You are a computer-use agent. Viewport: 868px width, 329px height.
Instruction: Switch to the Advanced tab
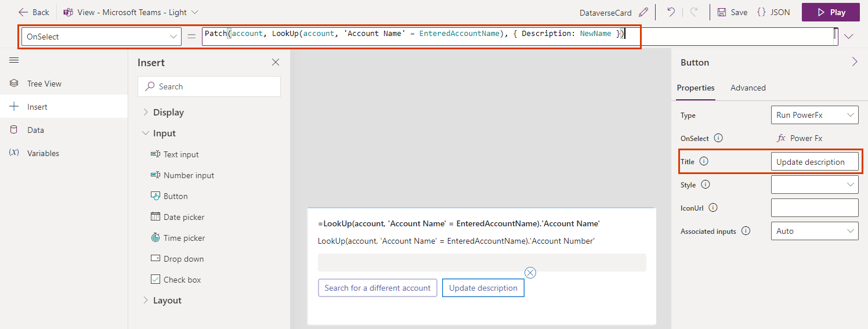[748, 88]
